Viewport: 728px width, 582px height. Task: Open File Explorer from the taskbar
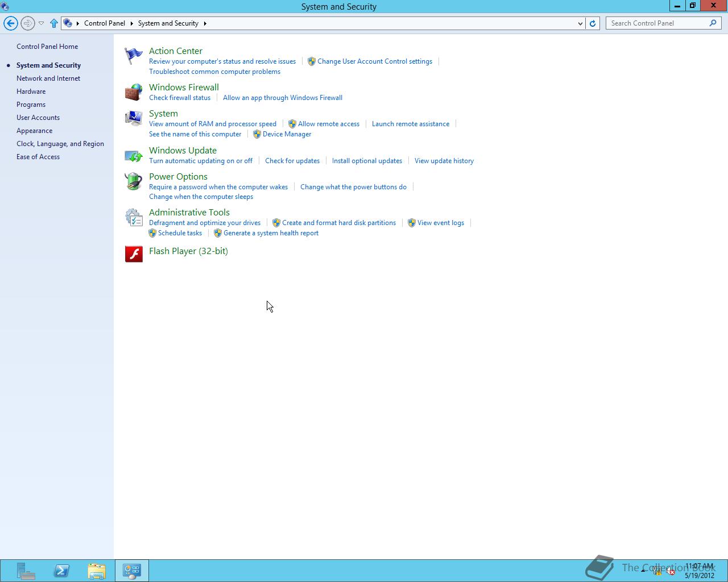[97, 571]
